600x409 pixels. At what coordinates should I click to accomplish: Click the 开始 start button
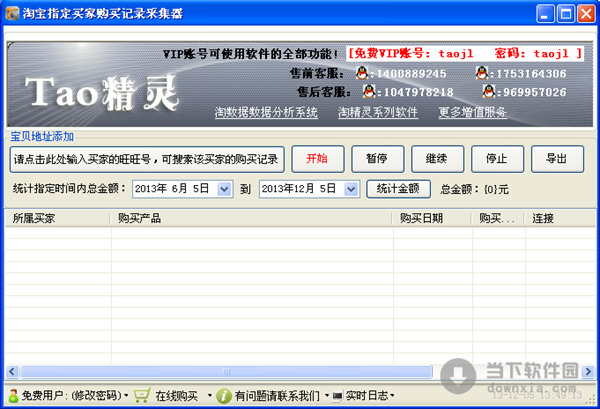point(318,159)
